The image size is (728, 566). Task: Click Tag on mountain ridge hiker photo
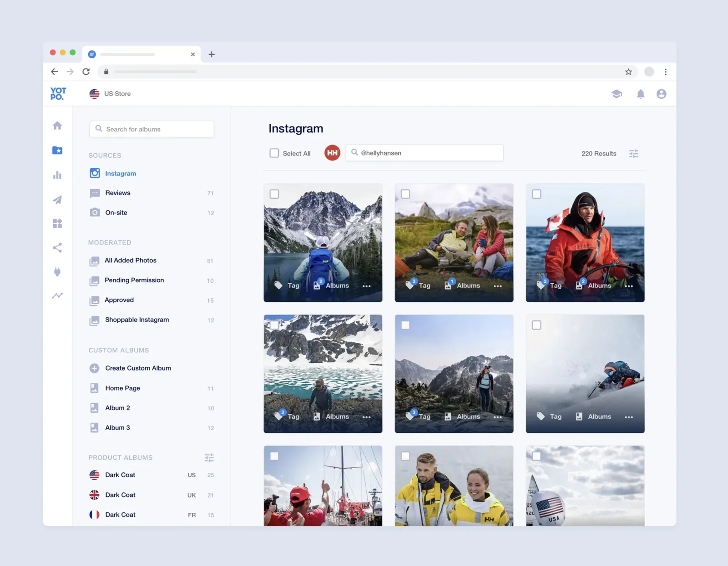pyautogui.click(x=419, y=416)
